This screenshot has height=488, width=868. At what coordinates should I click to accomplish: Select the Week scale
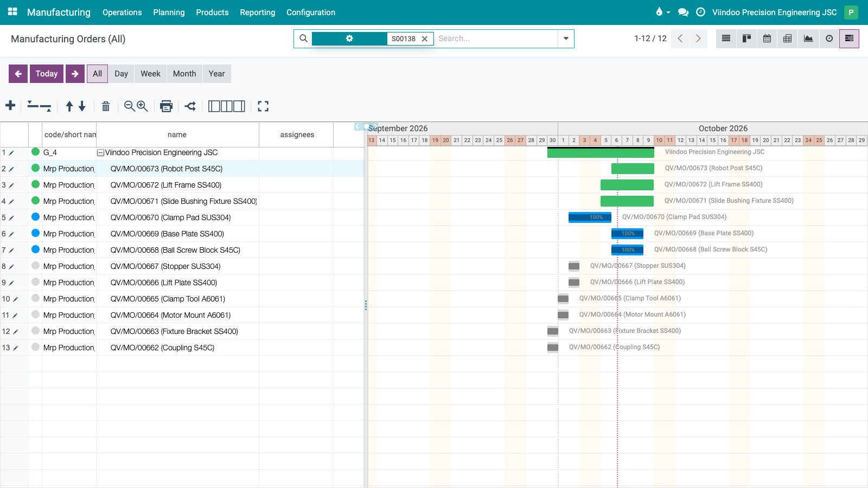click(x=150, y=74)
